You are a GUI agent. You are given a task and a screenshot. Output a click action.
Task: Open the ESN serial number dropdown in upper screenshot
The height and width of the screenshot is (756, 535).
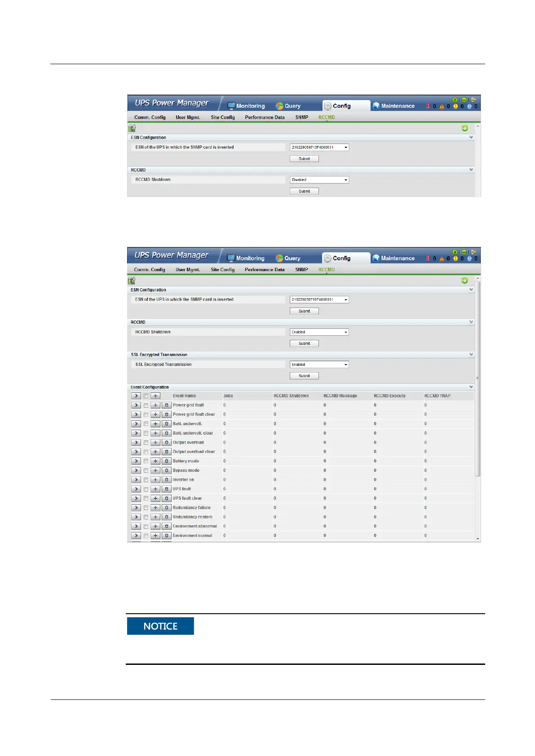[x=319, y=147]
